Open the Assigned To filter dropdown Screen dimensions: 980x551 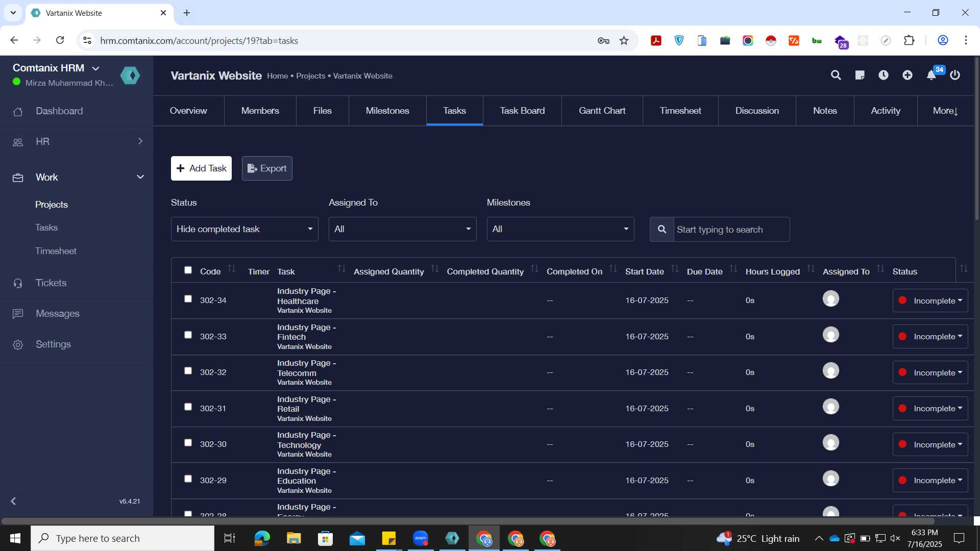click(x=402, y=229)
